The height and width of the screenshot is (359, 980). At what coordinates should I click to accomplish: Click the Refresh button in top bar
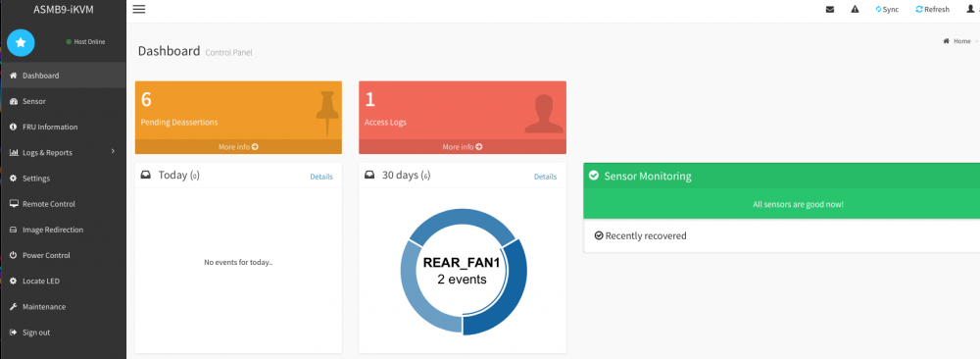point(933,10)
